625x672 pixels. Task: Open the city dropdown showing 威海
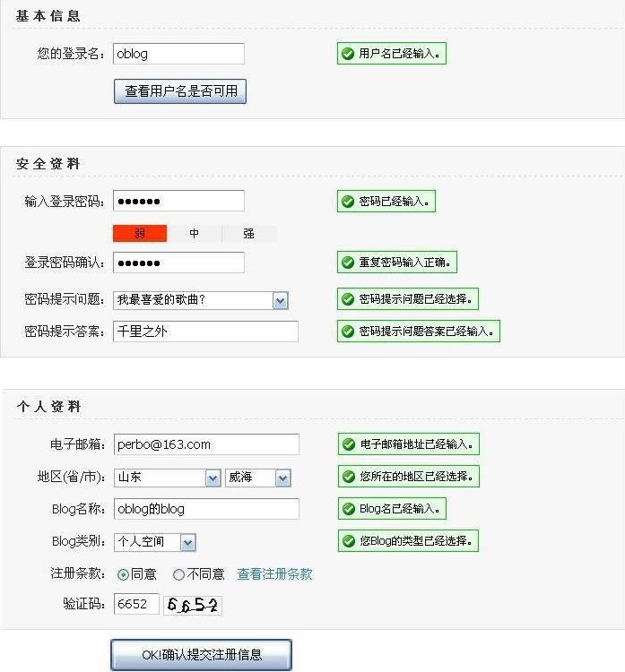click(x=282, y=478)
